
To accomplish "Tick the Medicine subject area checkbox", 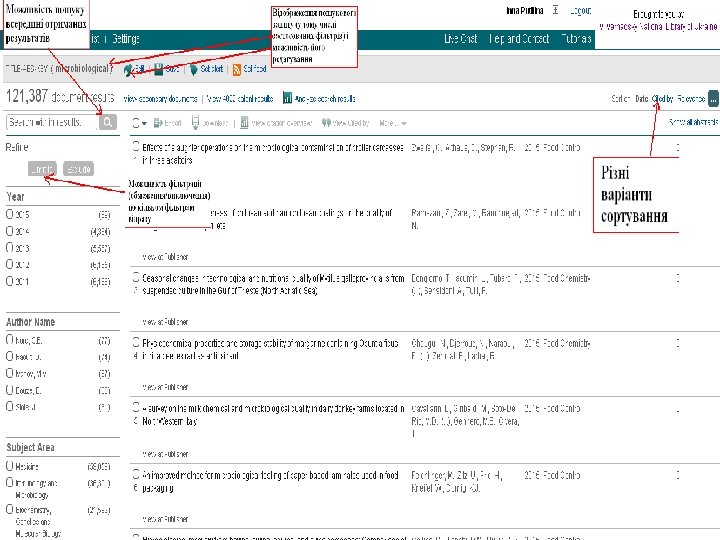I will pos(10,466).
